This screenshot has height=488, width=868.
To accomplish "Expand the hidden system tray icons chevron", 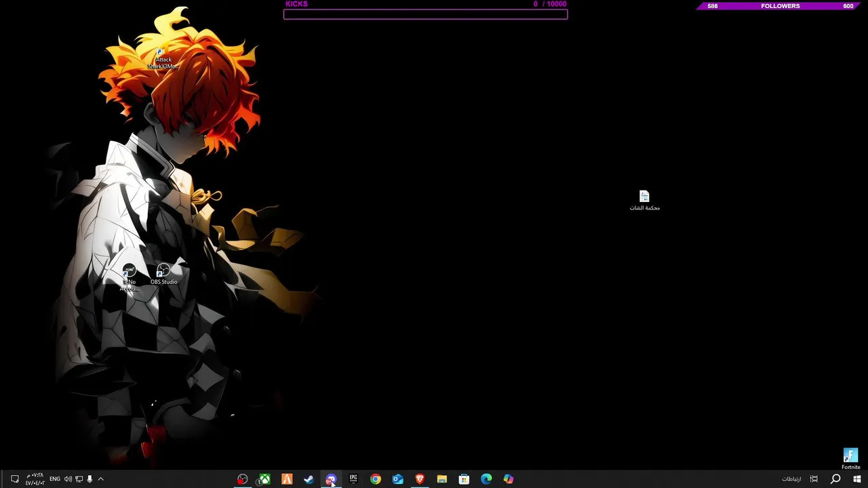I will coord(100,479).
